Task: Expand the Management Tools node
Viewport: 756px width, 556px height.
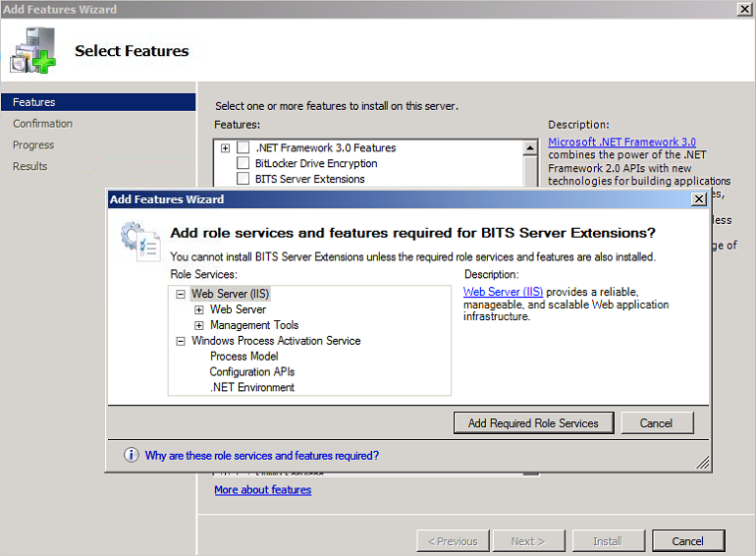Action: (x=198, y=325)
